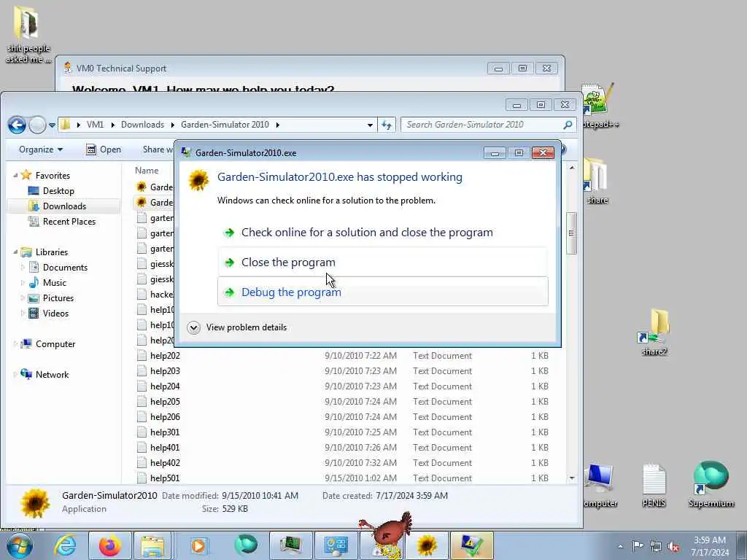Expand the Computer node arrow
The image size is (747, 560).
coord(15,344)
